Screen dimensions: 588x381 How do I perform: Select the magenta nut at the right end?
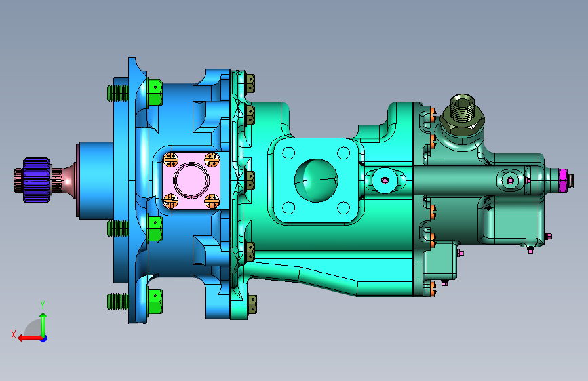562,180
